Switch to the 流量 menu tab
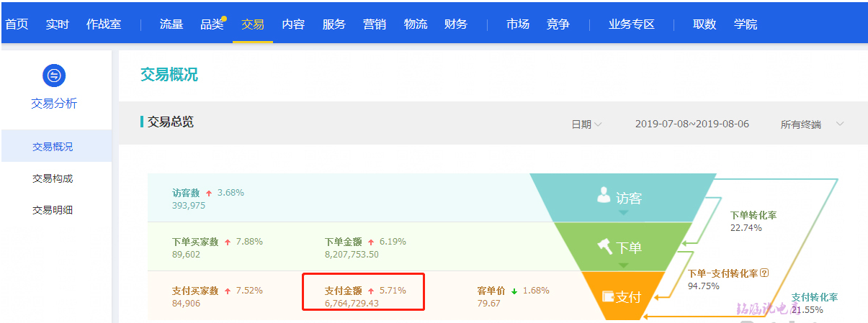The width and height of the screenshot is (868, 323). (x=171, y=24)
